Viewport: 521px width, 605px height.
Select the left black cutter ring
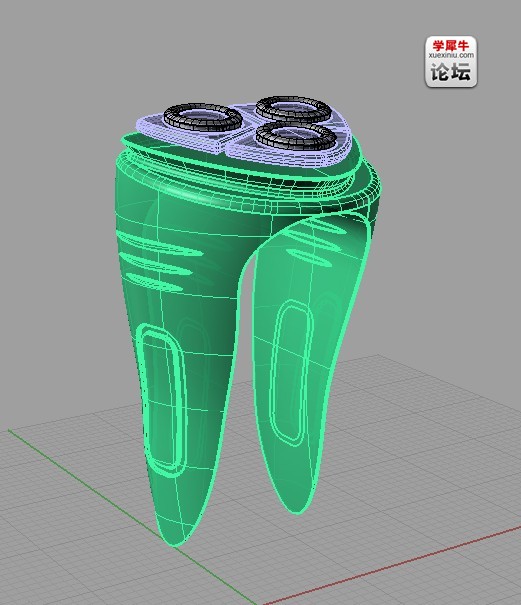pyautogui.click(x=203, y=117)
